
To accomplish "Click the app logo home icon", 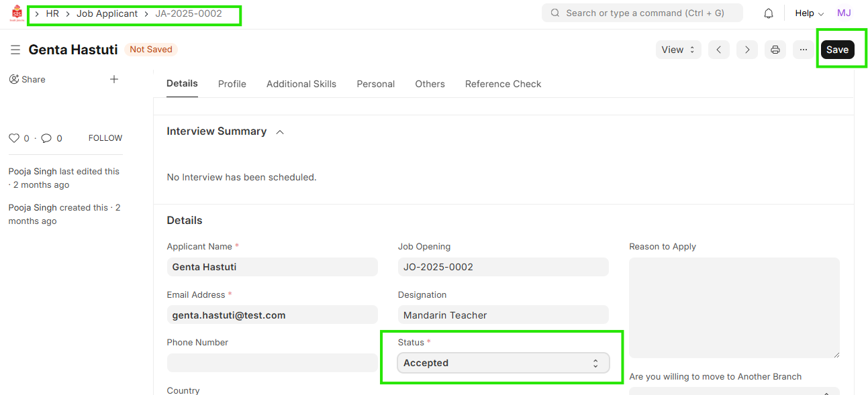I will click(x=16, y=13).
